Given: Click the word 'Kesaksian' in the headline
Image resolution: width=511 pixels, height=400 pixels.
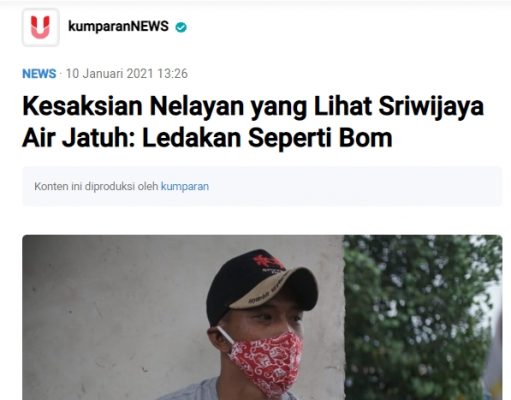Looking at the screenshot, I should [x=82, y=106].
